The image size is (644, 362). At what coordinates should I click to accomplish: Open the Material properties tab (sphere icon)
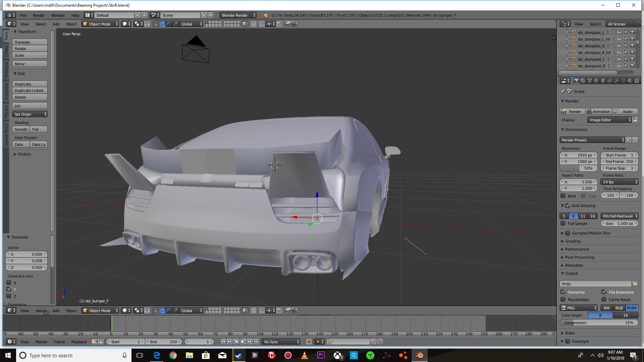click(x=630, y=81)
